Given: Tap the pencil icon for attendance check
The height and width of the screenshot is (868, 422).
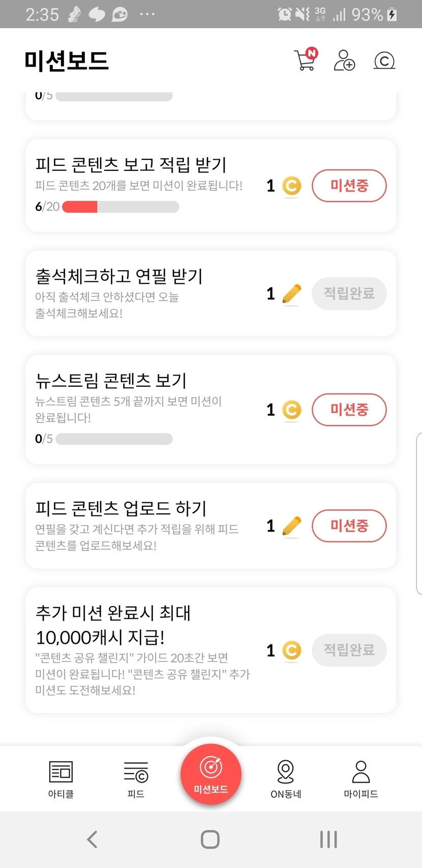Looking at the screenshot, I should coord(291,294).
